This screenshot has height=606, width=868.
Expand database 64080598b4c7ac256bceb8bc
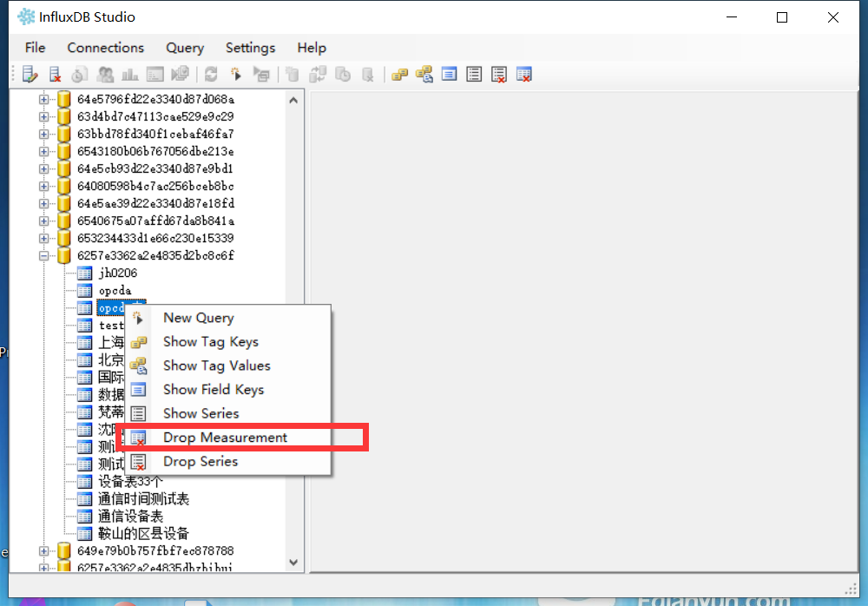43,186
